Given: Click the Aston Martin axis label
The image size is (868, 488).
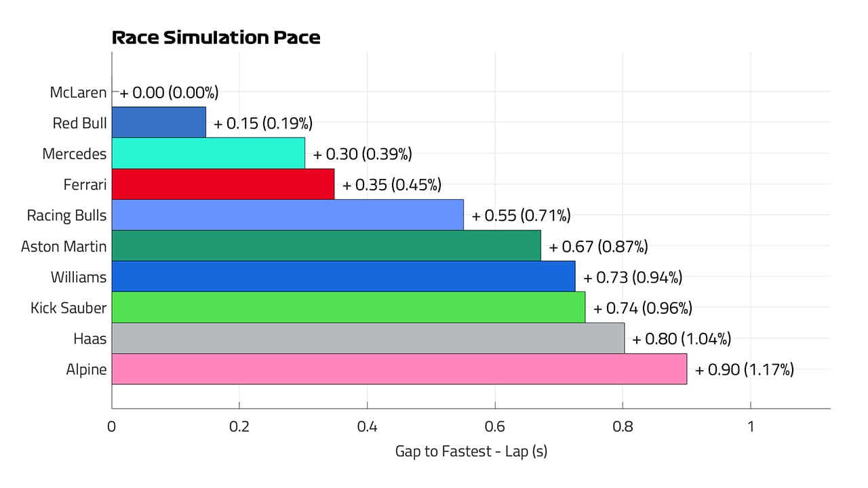Looking at the screenshot, I should [64, 246].
